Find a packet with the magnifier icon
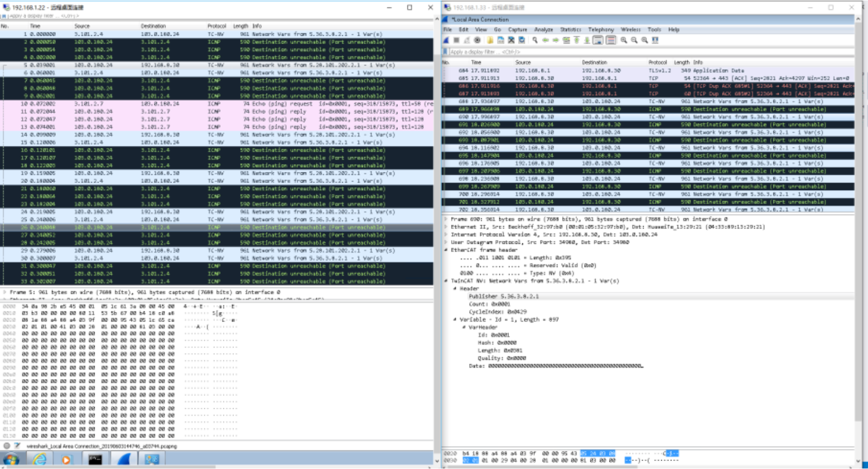 (x=535, y=40)
